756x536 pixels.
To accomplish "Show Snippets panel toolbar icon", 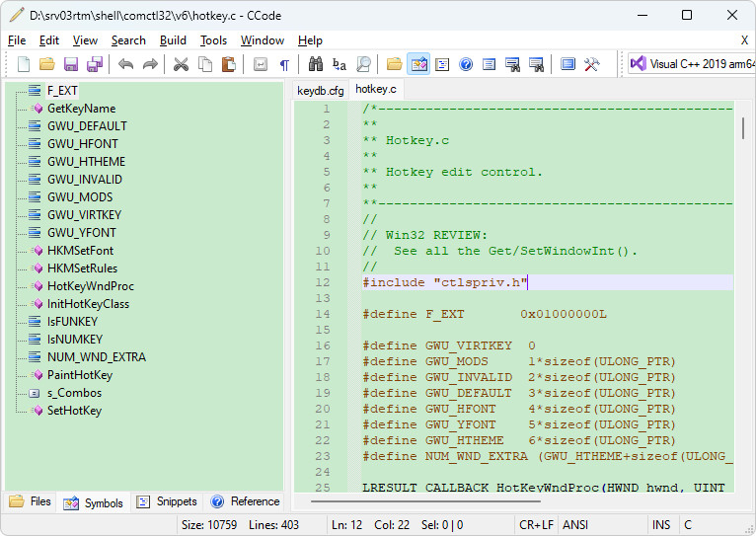I will (x=442, y=64).
